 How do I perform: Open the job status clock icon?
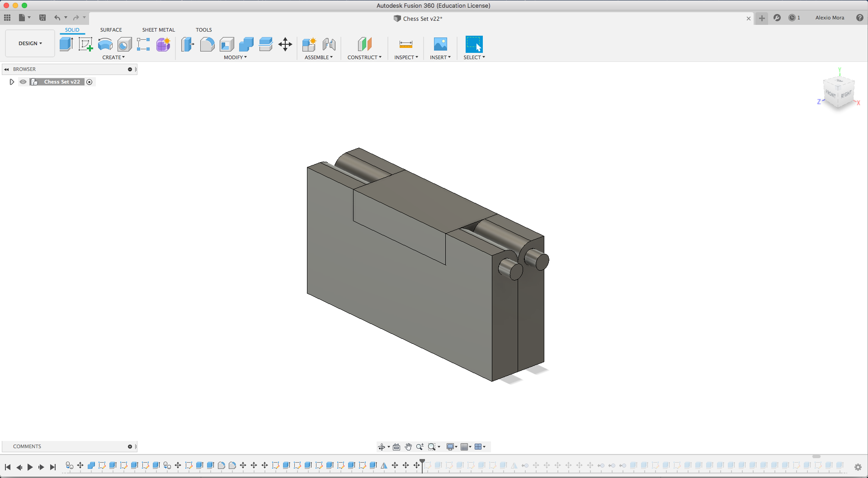[792, 18]
